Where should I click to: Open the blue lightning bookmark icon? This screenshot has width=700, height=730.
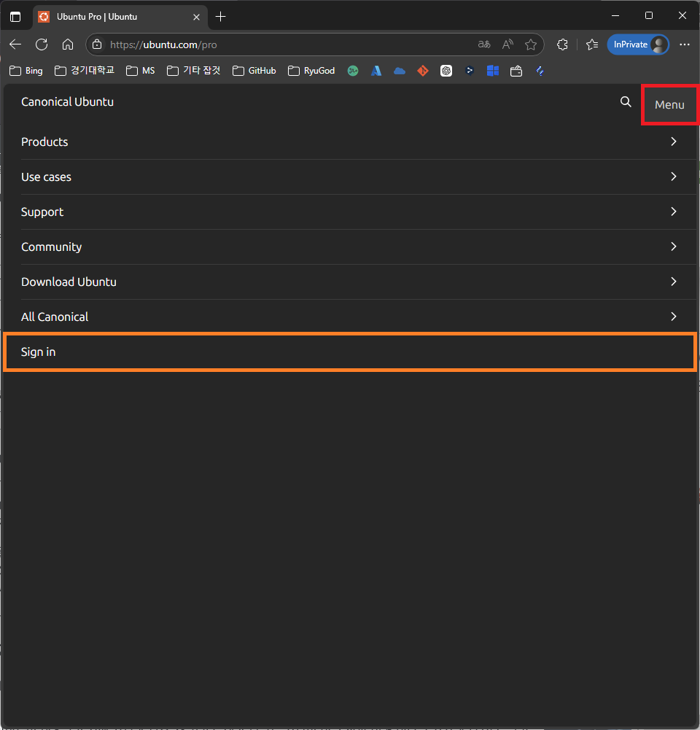coord(540,71)
